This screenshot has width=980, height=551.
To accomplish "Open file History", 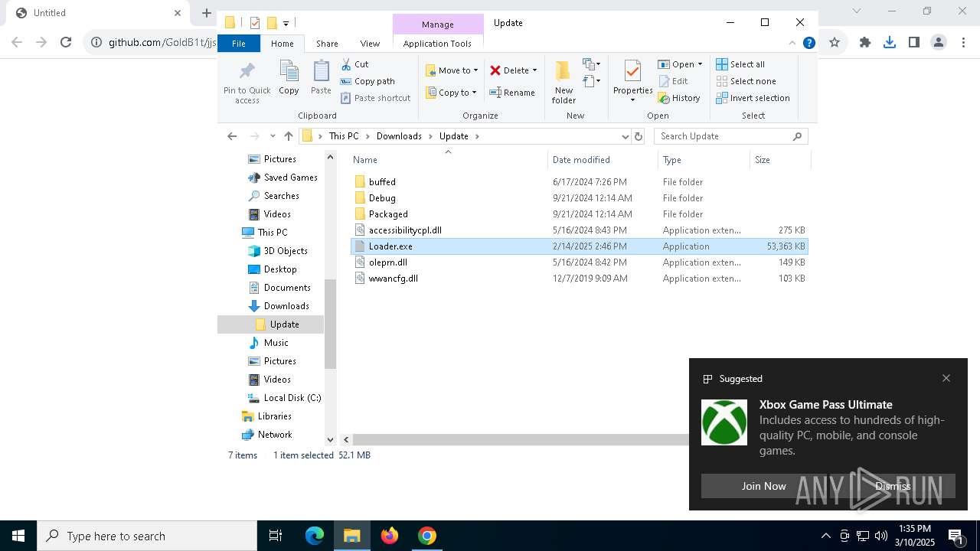I will point(679,98).
